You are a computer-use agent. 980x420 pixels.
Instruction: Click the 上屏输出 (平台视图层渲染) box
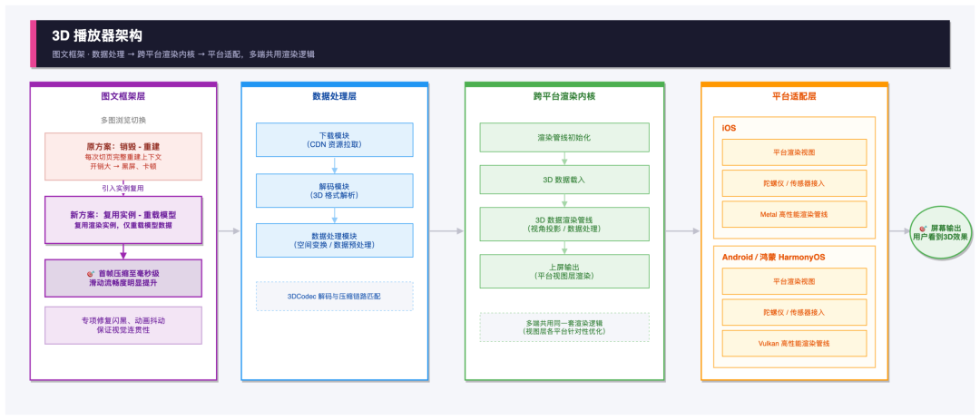(564, 271)
